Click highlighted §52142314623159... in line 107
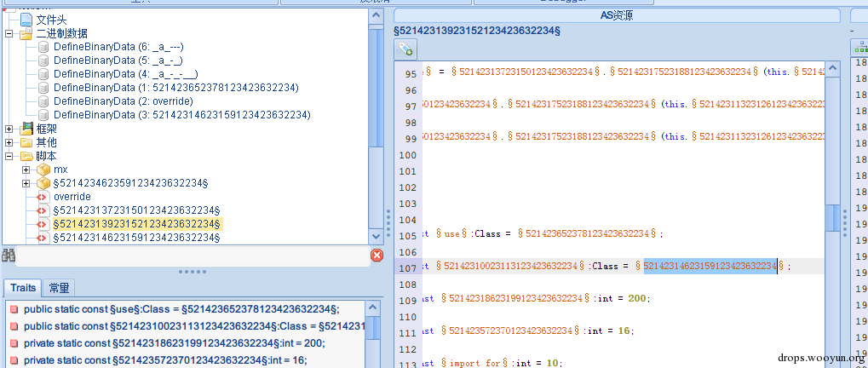The height and width of the screenshot is (368, 868). pos(710,267)
